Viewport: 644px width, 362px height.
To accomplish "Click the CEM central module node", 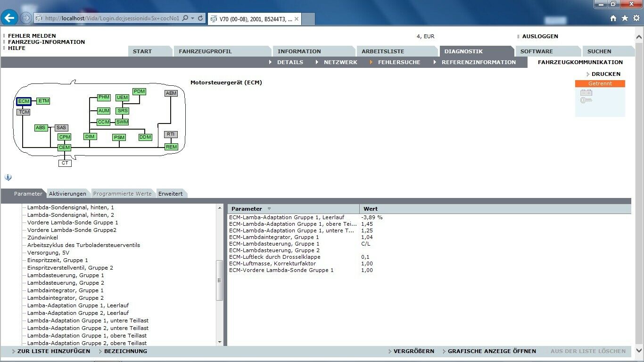I will pyautogui.click(x=64, y=148).
